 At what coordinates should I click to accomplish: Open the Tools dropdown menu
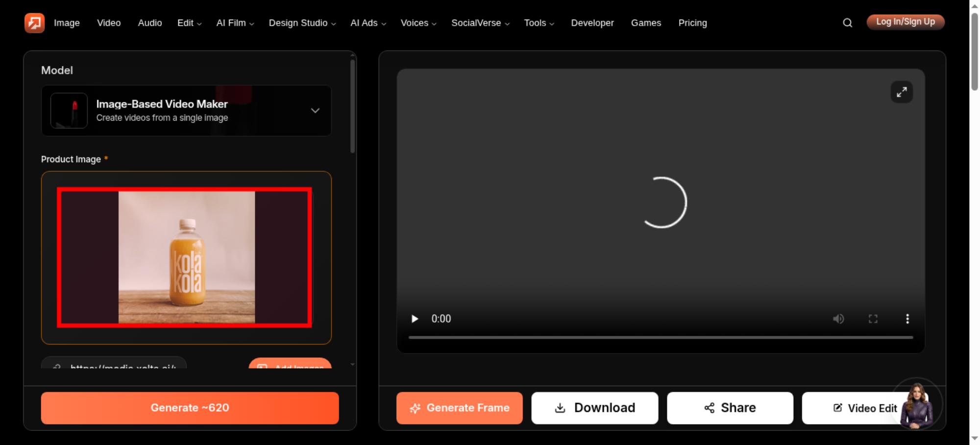pyautogui.click(x=539, y=23)
